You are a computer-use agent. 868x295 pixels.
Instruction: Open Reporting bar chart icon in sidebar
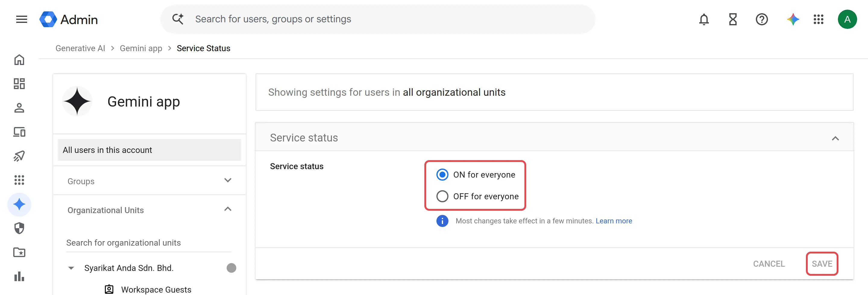point(19,277)
